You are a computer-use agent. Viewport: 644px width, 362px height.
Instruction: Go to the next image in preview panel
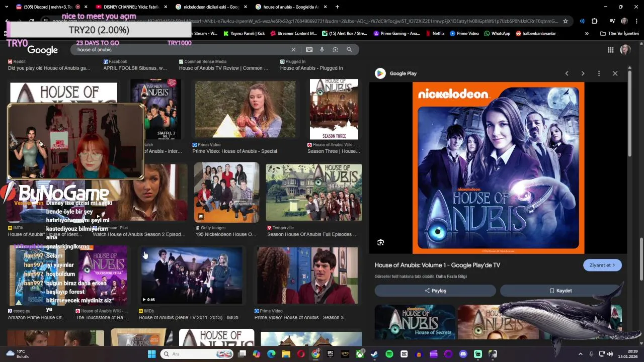(x=583, y=73)
